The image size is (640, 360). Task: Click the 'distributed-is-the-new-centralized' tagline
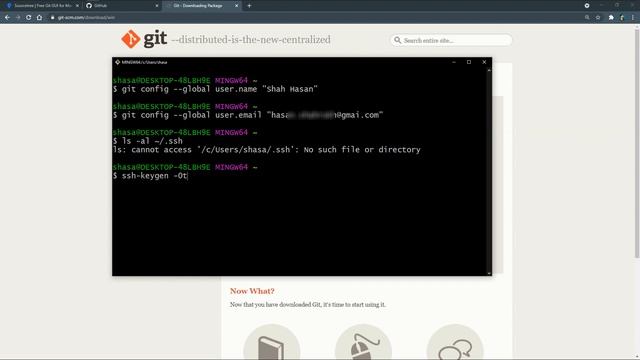251,40
